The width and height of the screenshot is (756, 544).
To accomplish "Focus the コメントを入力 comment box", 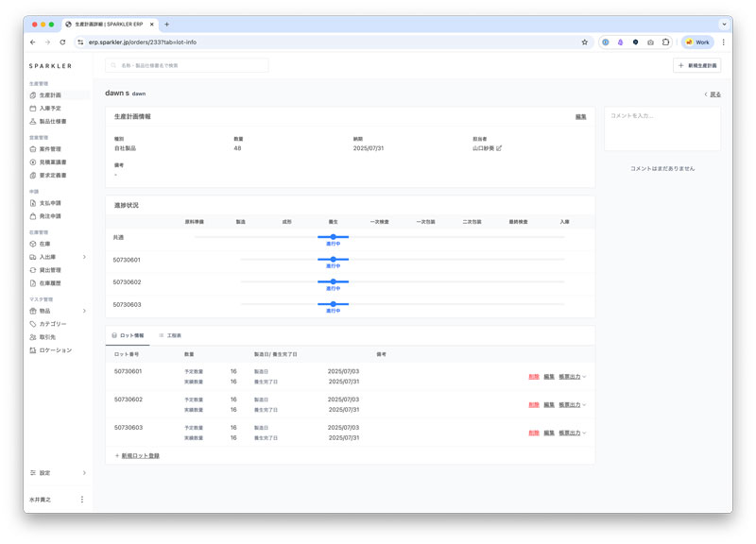I will pos(662,129).
